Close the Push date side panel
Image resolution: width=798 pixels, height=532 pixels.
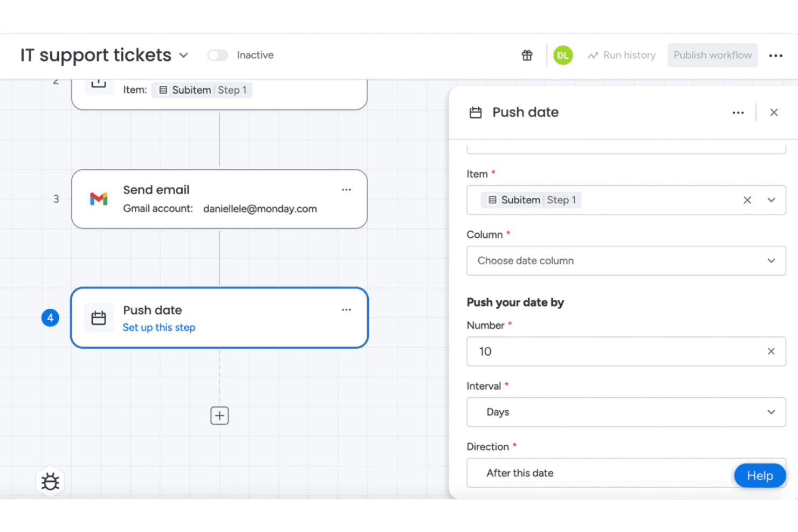click(x=774, y=112)
